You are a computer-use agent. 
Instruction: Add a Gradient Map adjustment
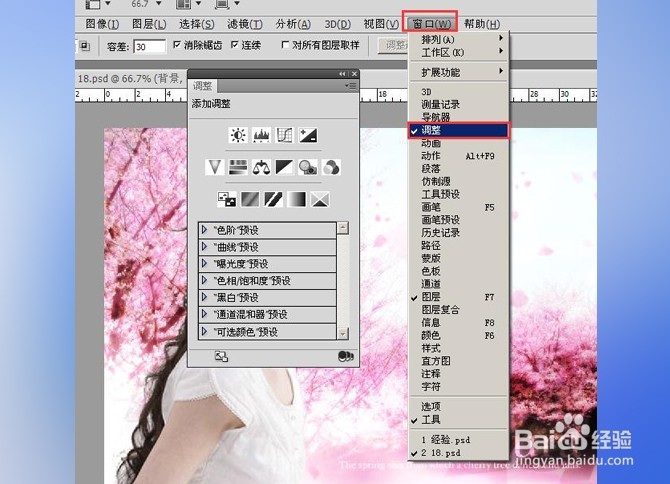point(297,199)
